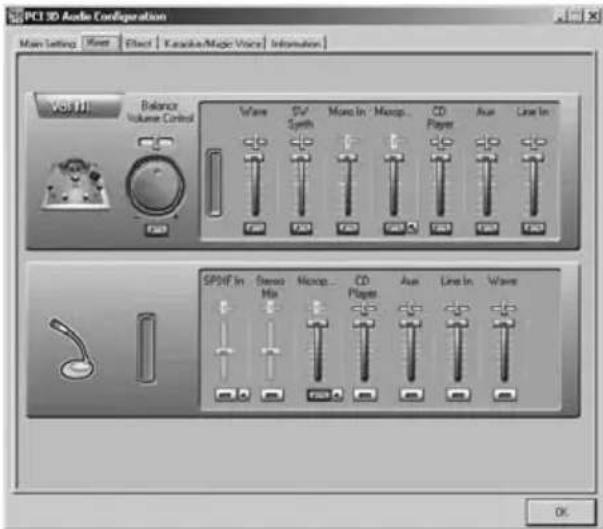The image size is (603, 529).
Task: Click the Mono In volume slider
Action: (348, 185)
